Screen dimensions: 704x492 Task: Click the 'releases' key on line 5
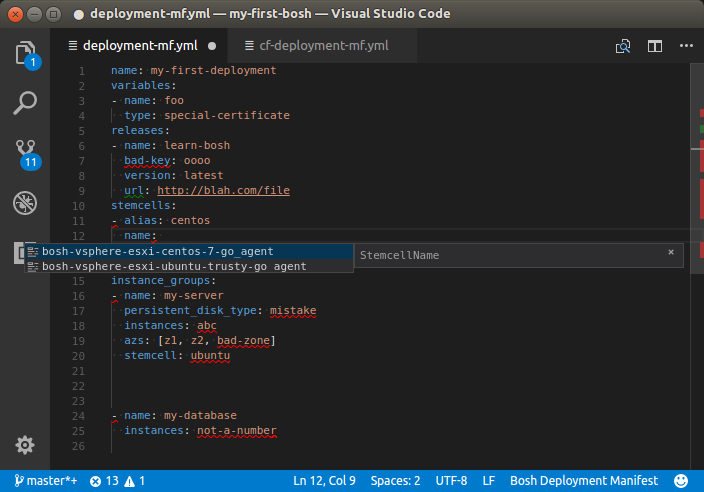coord(137,130)
